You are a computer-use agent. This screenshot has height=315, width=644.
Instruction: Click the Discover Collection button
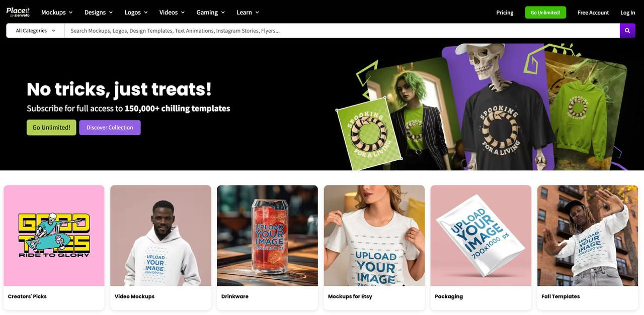(x=110, y=128)
